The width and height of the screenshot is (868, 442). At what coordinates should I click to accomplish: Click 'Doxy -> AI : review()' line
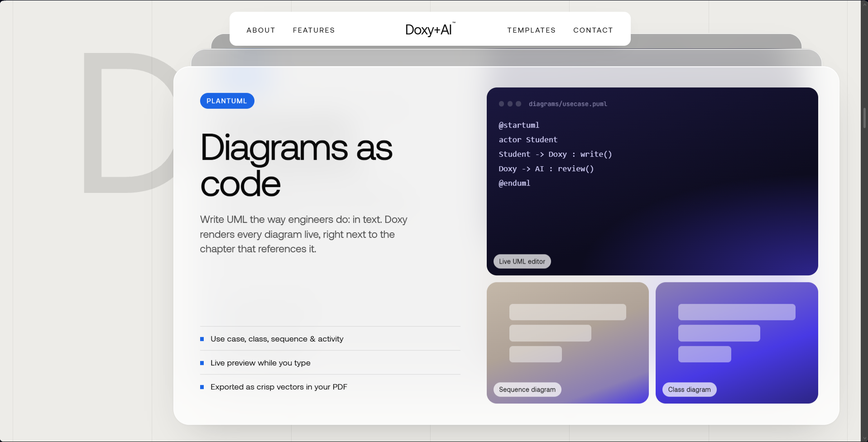pyautogui.click(x=546, y=168)
